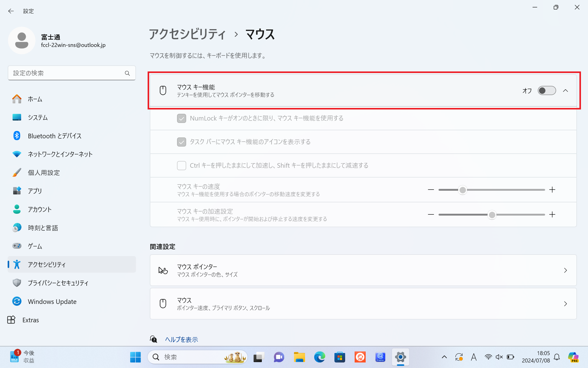Open Microsoft Edge from the taskbar
This screenshot has height=368, width=588.
click(319, 357)
